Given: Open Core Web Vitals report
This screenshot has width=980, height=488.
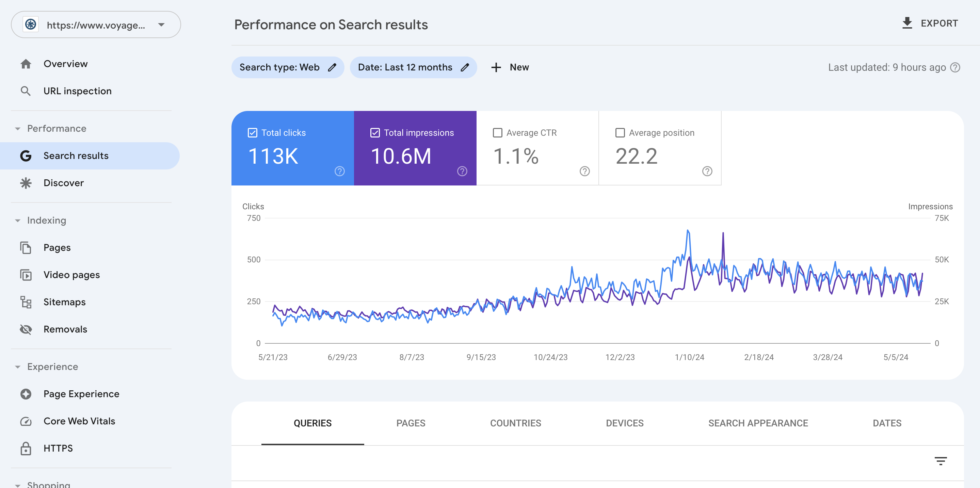Looking at the screenshot, I should click(x=79, y=421).
